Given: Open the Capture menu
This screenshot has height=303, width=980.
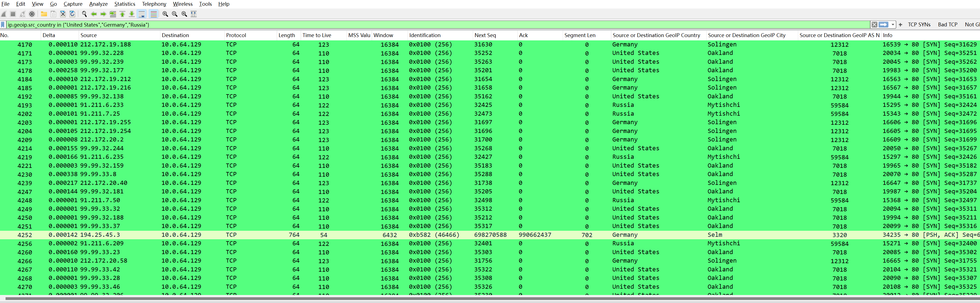Looking at the screenshot, I should coord(73,4).
